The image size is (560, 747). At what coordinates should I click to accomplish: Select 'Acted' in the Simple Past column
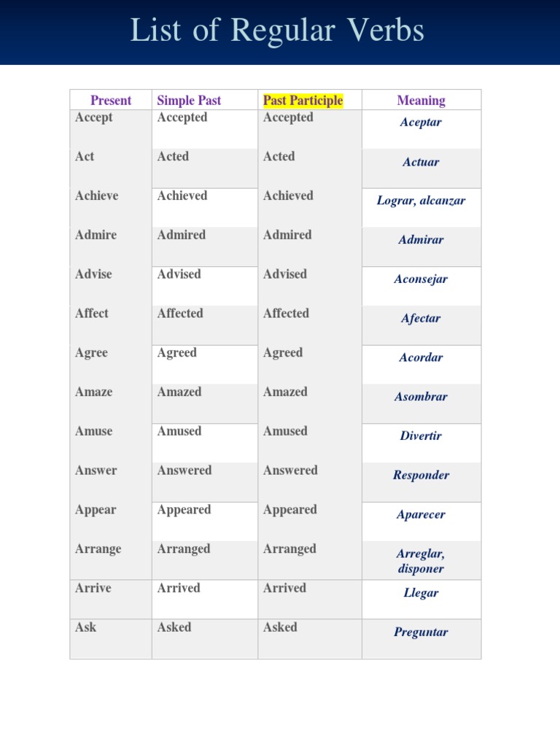[173, 157]
